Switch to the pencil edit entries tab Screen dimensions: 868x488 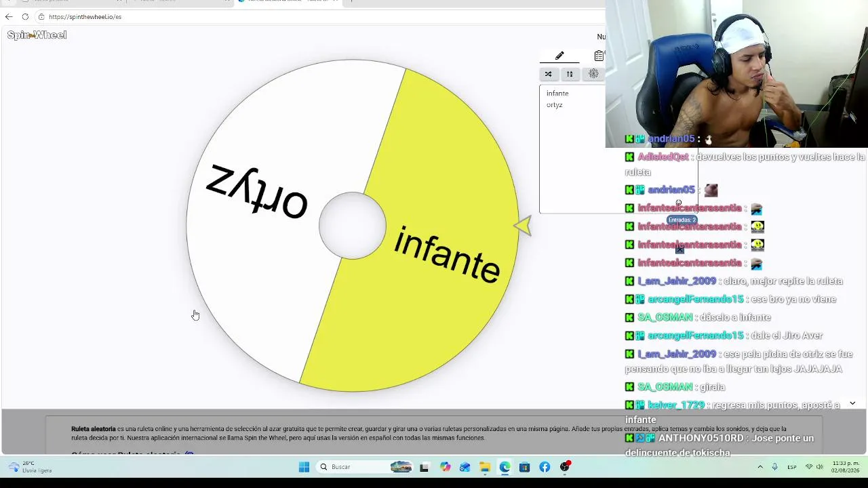(x=559, y=56)
